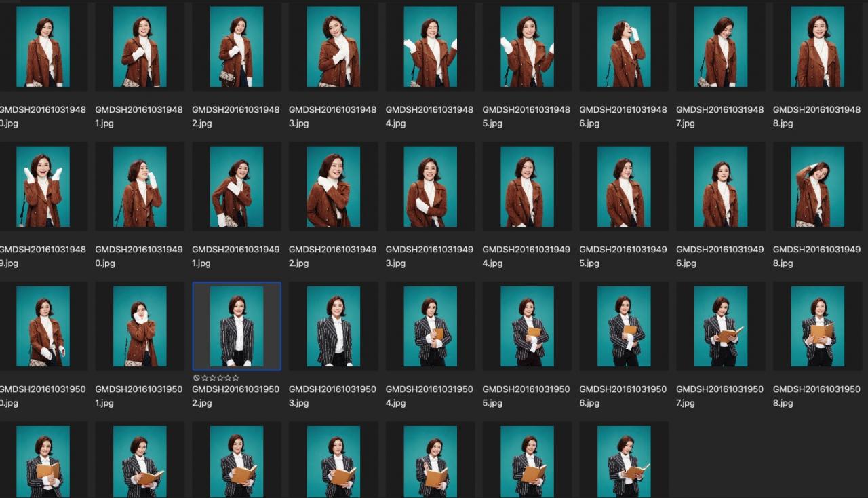Click the GMDSH201610319507.jpg filename label
The height and width of the screenshot is (498, 868).
(719, 396)
